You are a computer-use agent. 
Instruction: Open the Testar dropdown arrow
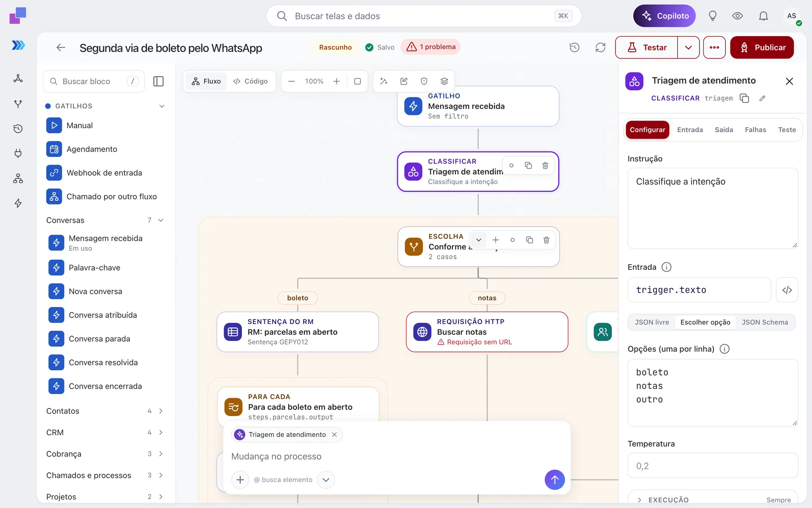[x=689, y=48]
